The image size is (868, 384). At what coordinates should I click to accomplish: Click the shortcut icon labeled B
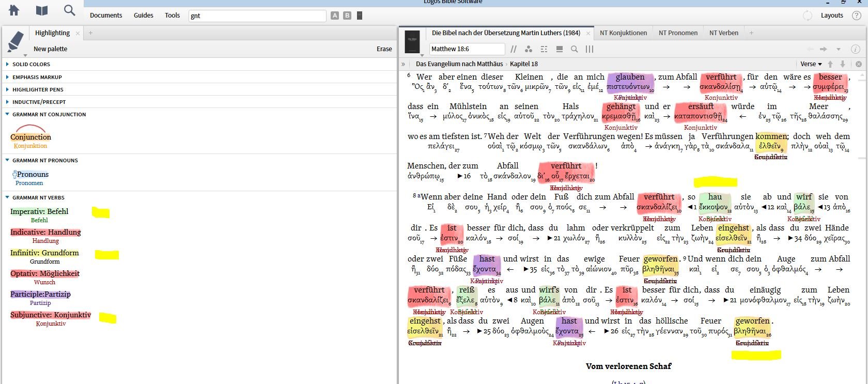(347, 16)
